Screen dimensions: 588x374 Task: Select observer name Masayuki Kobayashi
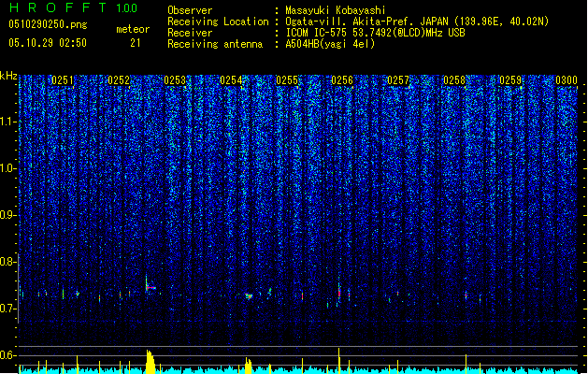[336, 10]
